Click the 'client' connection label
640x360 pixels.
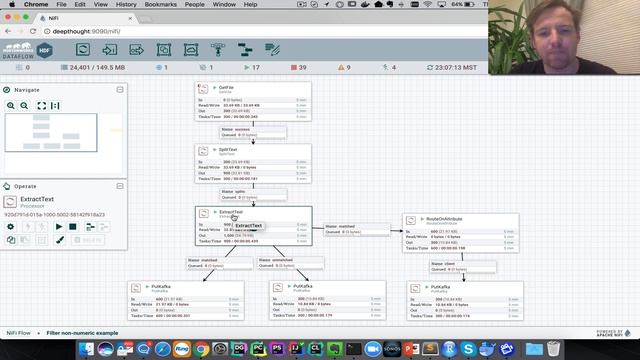point(463,267)
